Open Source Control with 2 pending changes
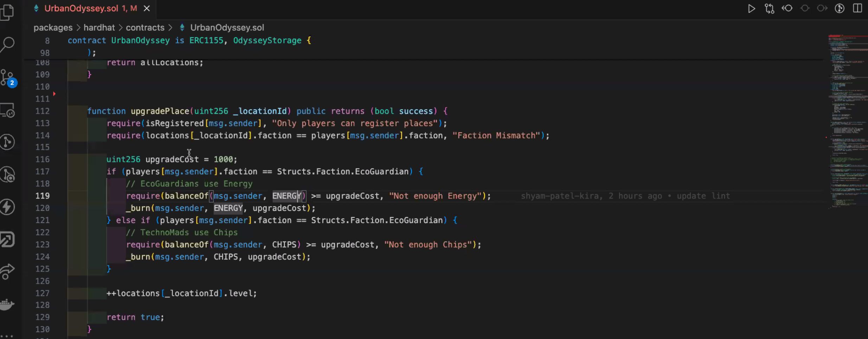 click(x=8, y=78)
